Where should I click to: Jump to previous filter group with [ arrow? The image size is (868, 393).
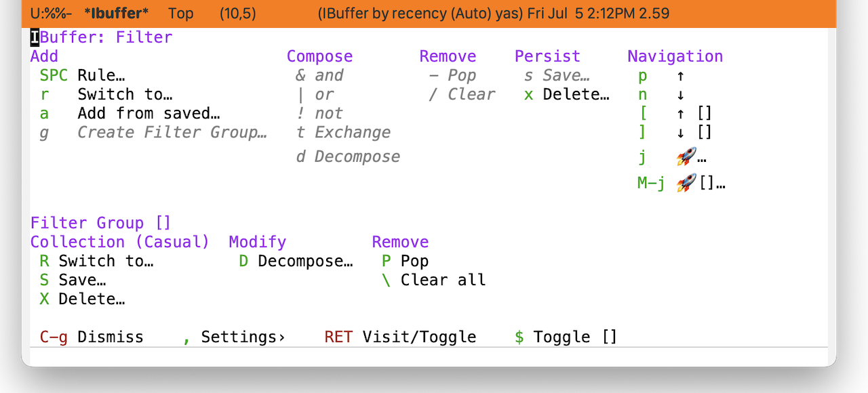pyautogui.click(x=680, y=114)
